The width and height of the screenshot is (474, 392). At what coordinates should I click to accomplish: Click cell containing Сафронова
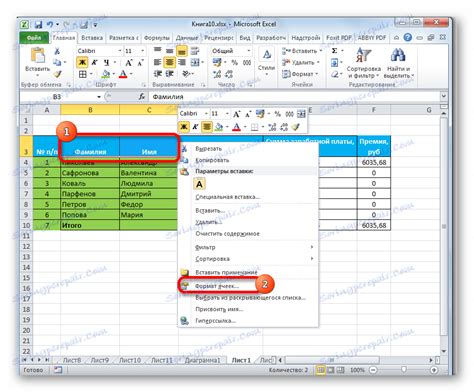click(90, 173)
